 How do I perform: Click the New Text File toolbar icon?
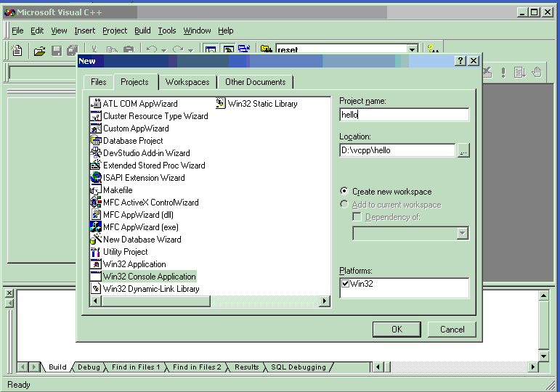click(x=17, y=50)
